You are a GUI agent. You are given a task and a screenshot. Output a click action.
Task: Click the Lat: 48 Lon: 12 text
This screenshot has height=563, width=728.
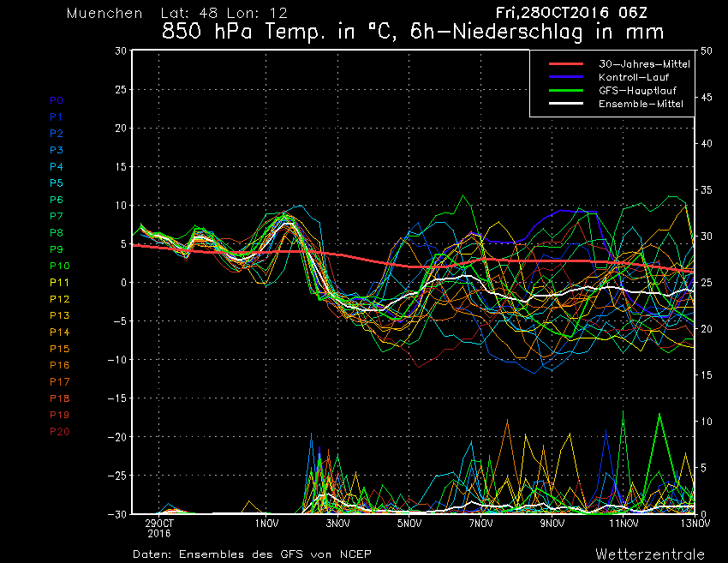(224, 13)
